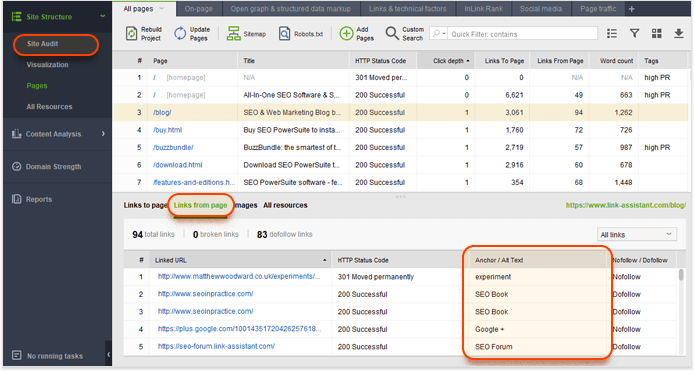The width and height of the screenshot is (694, 371).
Task: Click the '83 dofollow links' counter
Action: (x=285, y=235)
